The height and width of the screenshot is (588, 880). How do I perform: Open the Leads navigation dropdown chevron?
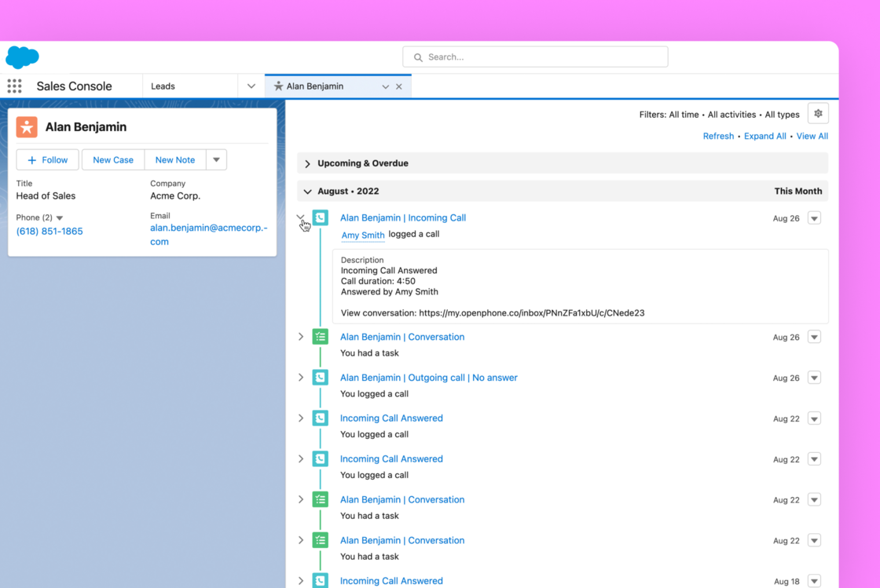point(251,86)
